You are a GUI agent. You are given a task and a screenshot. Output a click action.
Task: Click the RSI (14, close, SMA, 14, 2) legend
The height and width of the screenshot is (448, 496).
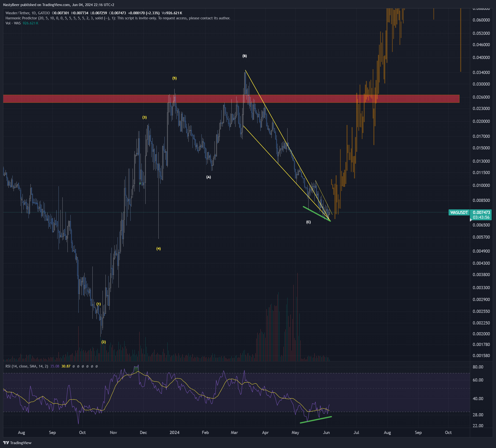27,366
